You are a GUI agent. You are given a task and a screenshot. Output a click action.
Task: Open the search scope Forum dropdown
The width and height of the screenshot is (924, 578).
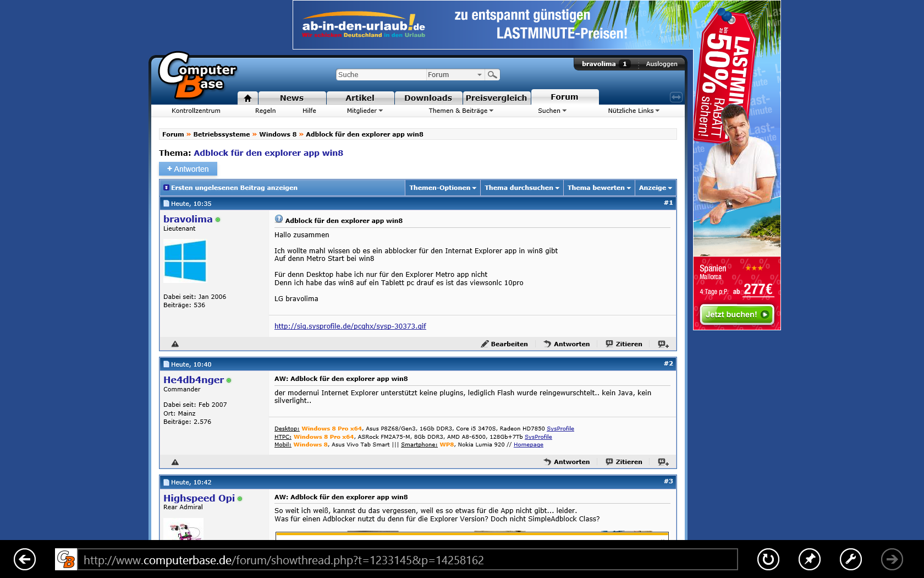click(455, 74)
